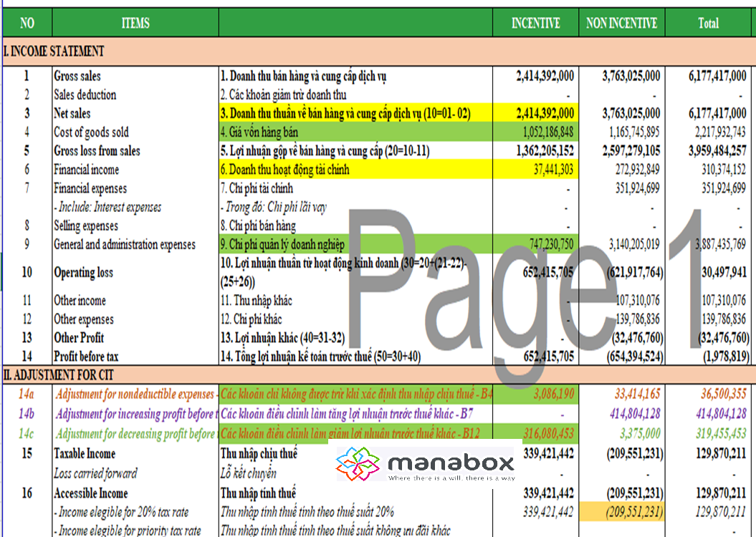Click the Gross sales label cell
The image size is (756, 537).
click(77, 76)
